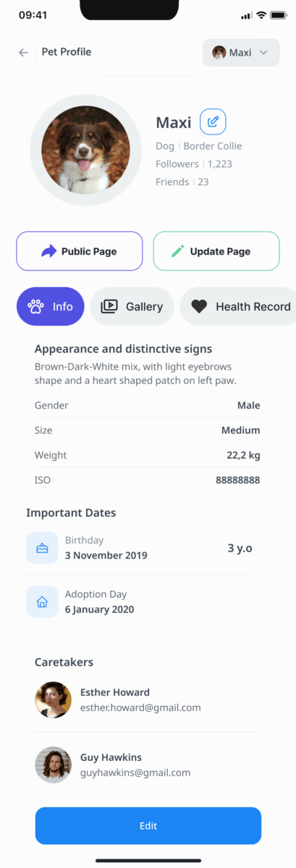Open Maxi's profile photo
This screenshot has height=868, width=296.
click(x=86, y=150)
